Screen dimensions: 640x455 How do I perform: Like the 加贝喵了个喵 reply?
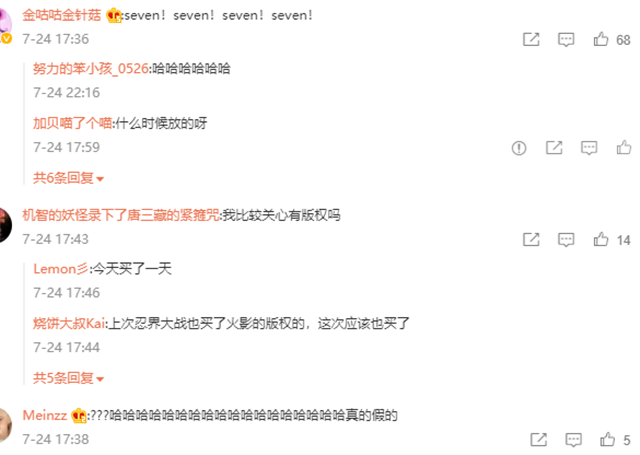point(624,147)
